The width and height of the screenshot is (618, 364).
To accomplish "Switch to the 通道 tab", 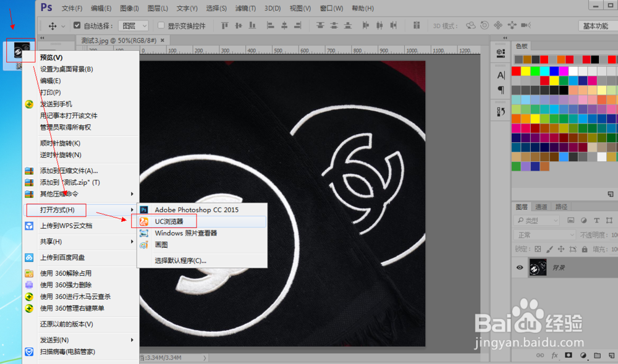I will [x=541, y=207].
